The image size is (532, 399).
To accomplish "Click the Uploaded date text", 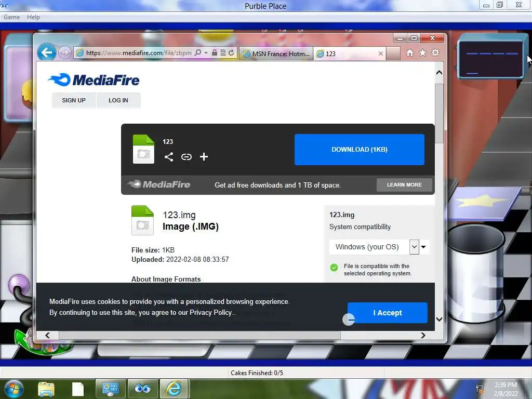I will [180, 260].
